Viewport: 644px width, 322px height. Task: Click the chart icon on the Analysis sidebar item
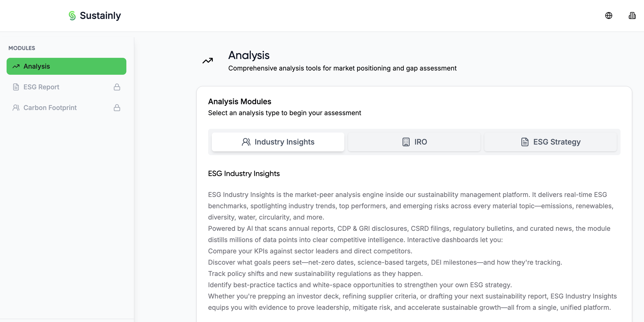16,66
